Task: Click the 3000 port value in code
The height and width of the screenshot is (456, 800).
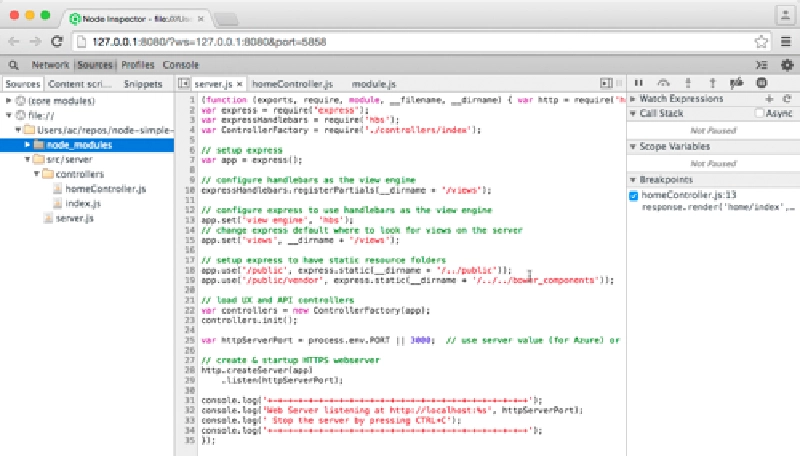Action: tap(420, 340)
